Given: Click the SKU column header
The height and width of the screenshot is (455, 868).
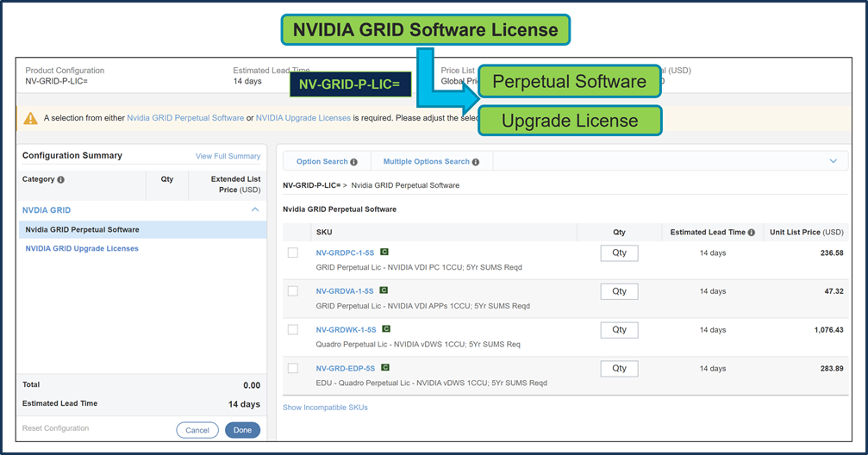Looking at the screenshot, I should (324, 233).
